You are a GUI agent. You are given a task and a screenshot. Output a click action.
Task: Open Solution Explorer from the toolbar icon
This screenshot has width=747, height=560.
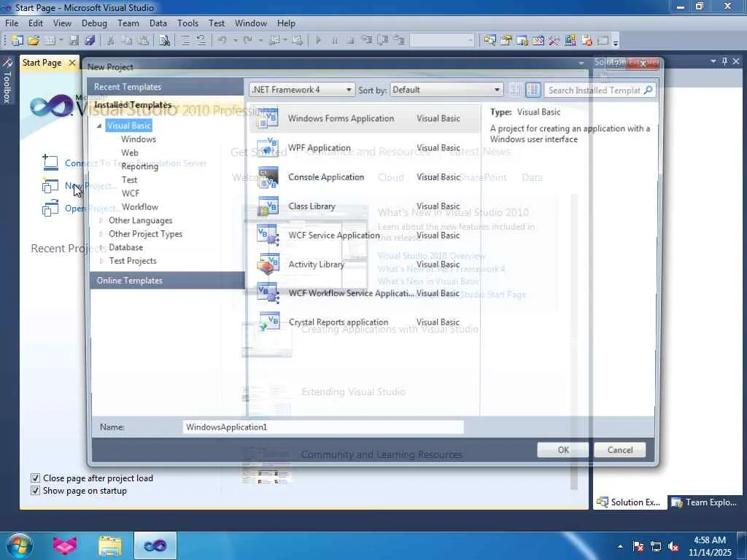pyautogui.click(x=489, y=41)
